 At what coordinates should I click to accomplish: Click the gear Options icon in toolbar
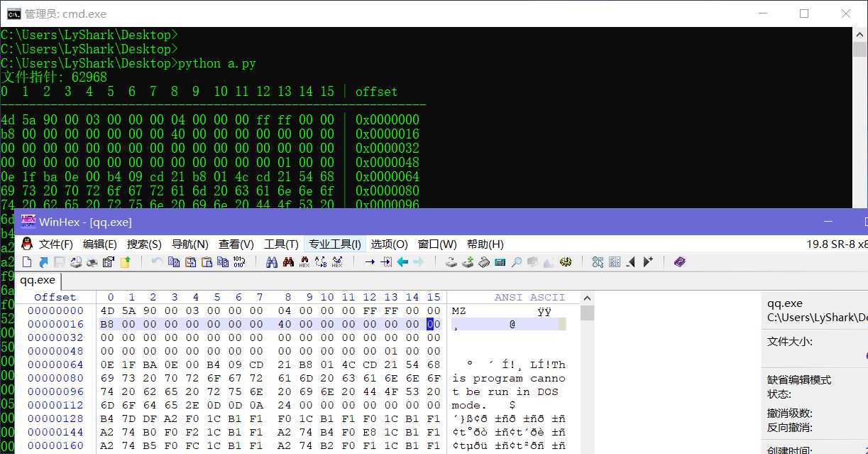pos(565,262)
